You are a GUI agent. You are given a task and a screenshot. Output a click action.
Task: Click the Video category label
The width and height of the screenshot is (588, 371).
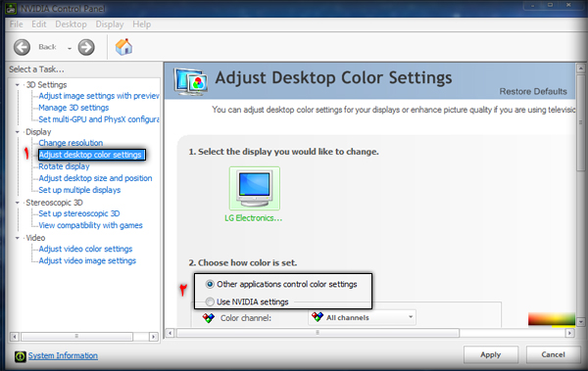click(35, 238)
